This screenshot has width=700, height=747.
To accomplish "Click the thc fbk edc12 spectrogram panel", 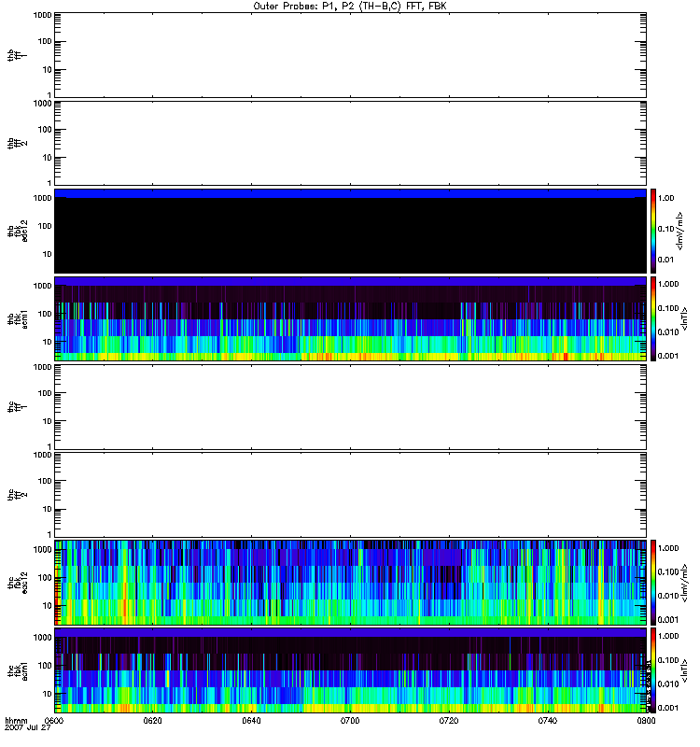I will 350,583.
